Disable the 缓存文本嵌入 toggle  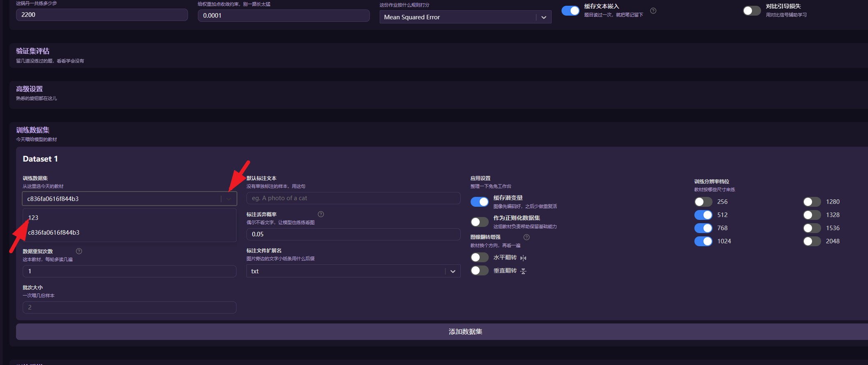pos(571,11)
